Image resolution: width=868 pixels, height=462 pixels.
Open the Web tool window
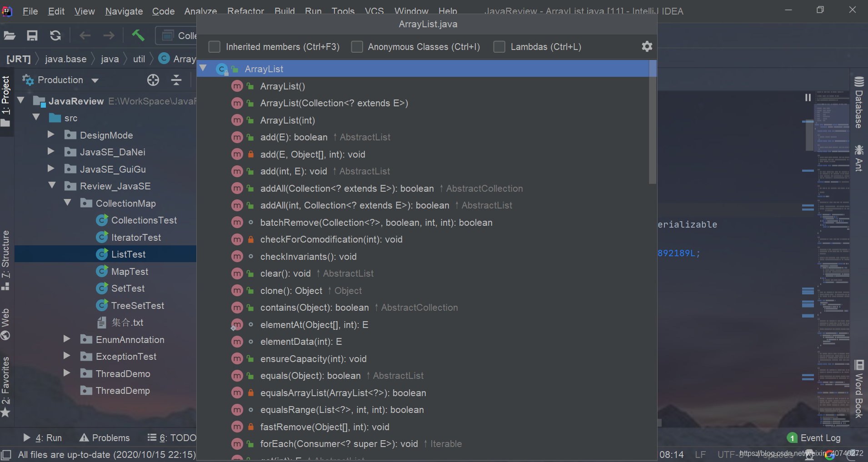pyautogui.click(x=5, y=324)
